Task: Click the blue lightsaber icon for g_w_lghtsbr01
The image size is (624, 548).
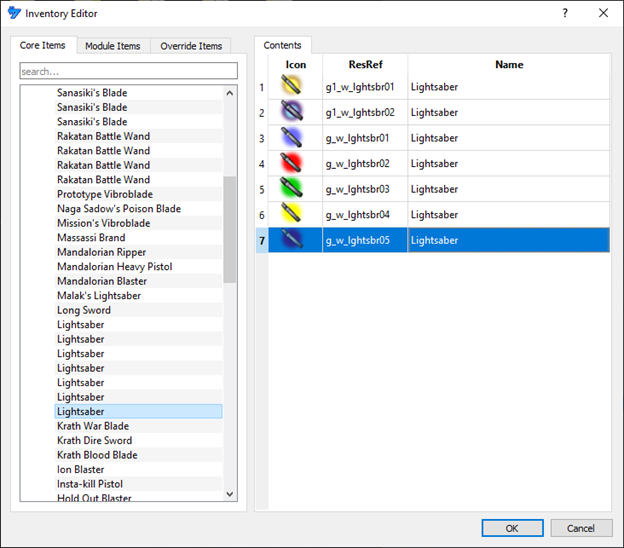Action: coord(291,137)
